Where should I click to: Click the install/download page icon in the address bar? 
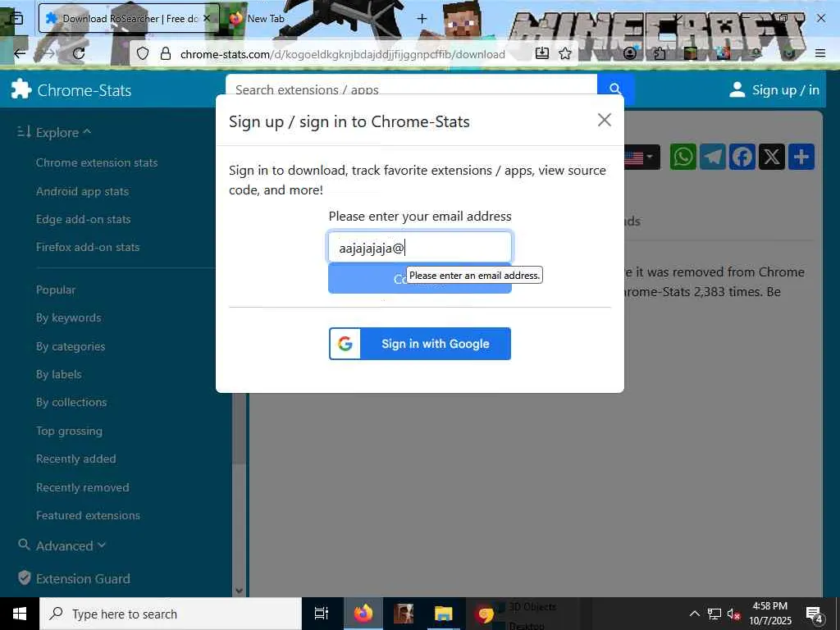point(542,53)
